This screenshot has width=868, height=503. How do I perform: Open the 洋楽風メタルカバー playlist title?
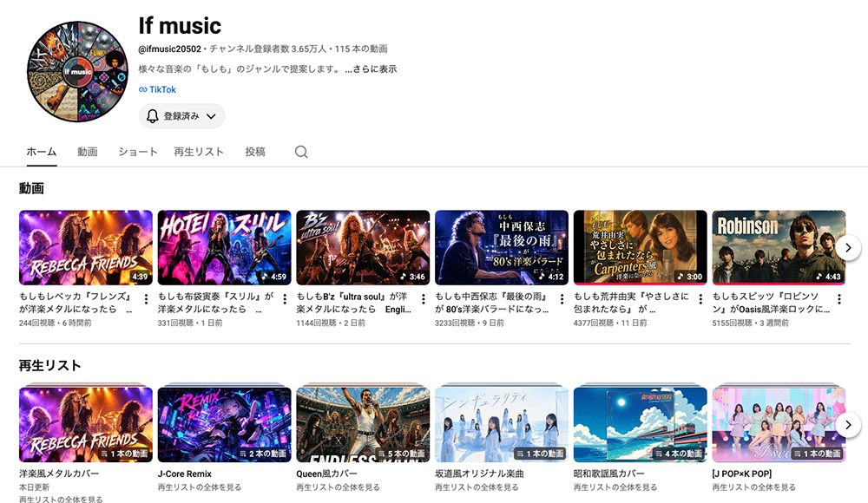[59, 474]
